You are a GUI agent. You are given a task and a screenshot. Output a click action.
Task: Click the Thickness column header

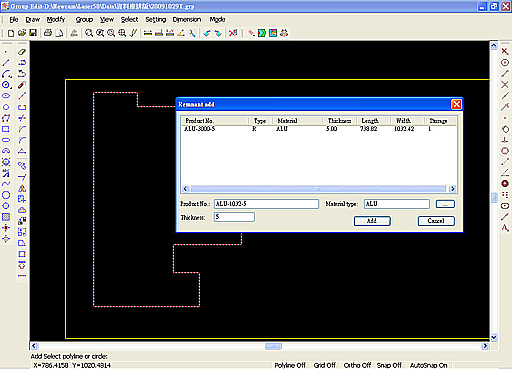point(340,121)
